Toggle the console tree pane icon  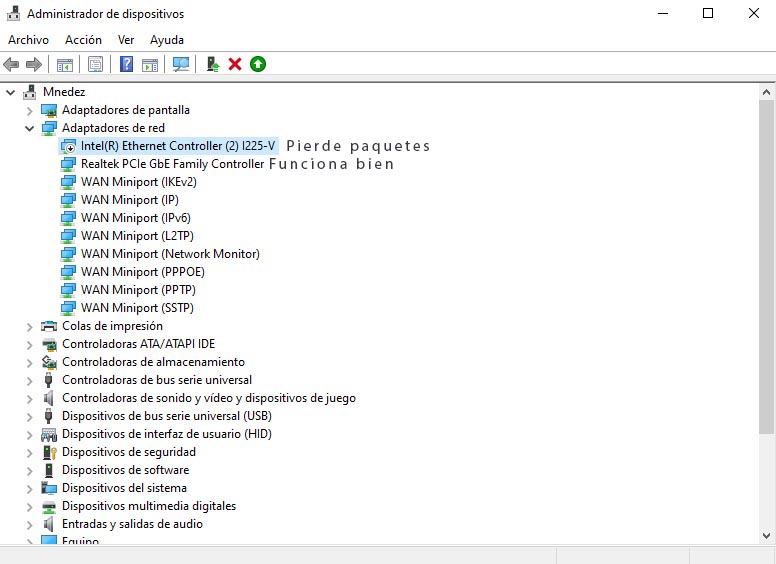point(65,64)
